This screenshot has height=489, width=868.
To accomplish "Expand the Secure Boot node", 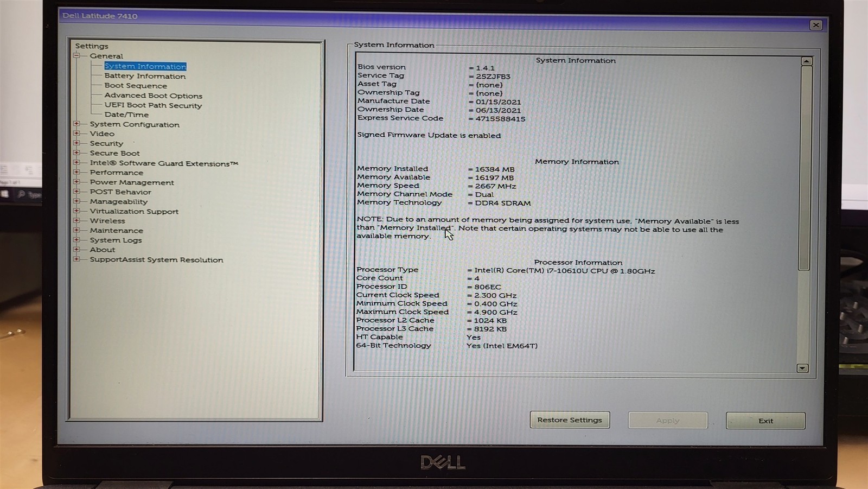I will 76,153.
